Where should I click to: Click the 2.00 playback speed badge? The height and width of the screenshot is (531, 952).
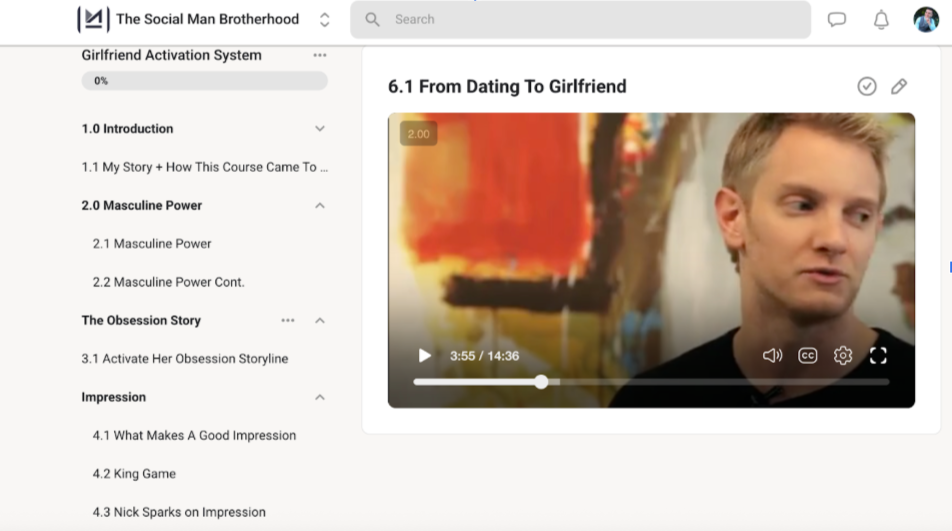point(418,134)
